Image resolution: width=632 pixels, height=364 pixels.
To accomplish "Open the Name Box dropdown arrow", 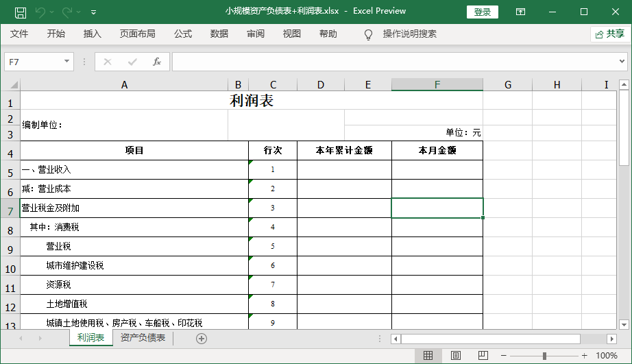I will 66,62.
